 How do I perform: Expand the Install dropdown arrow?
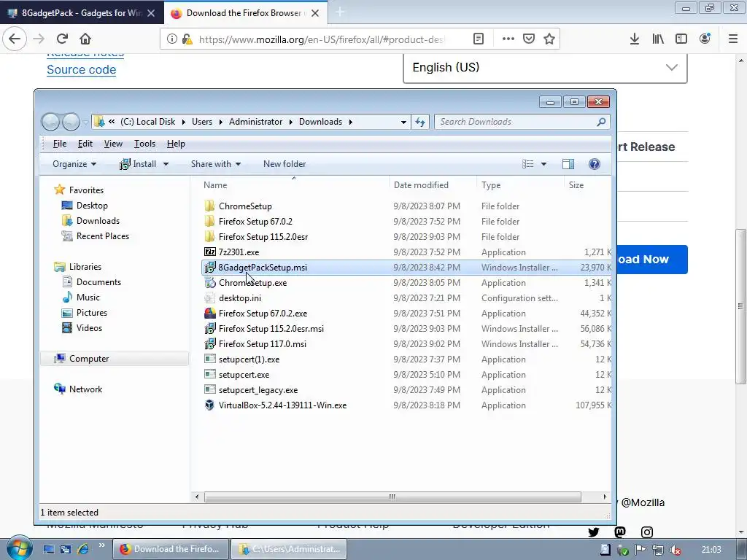point(166,164)
